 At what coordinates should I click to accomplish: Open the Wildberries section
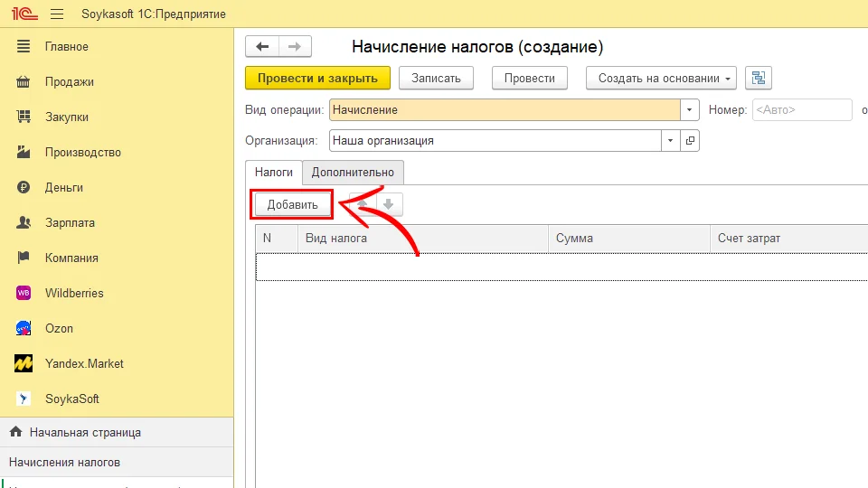point(74,293)
